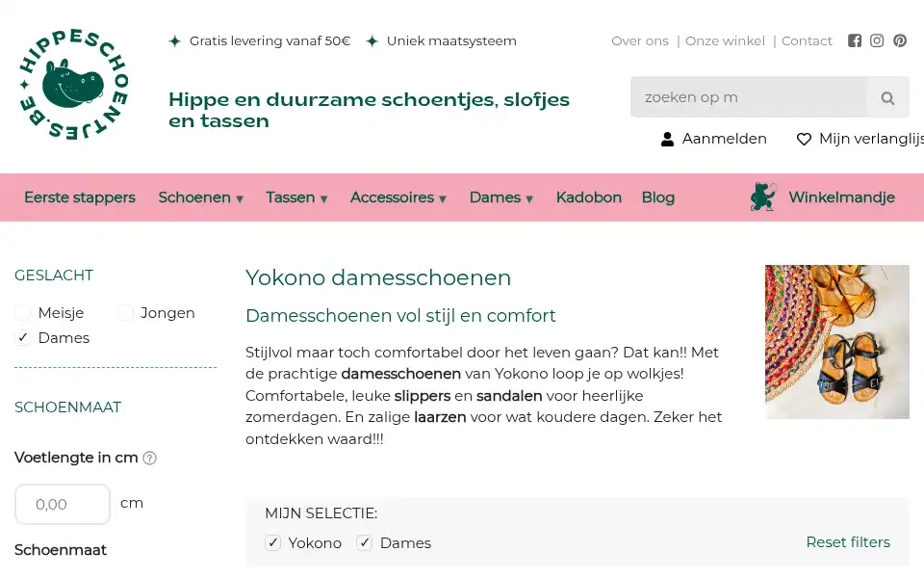Screen dimensions: 924x578
Task: Open the Contact link
Action: [x=807, y=41]
